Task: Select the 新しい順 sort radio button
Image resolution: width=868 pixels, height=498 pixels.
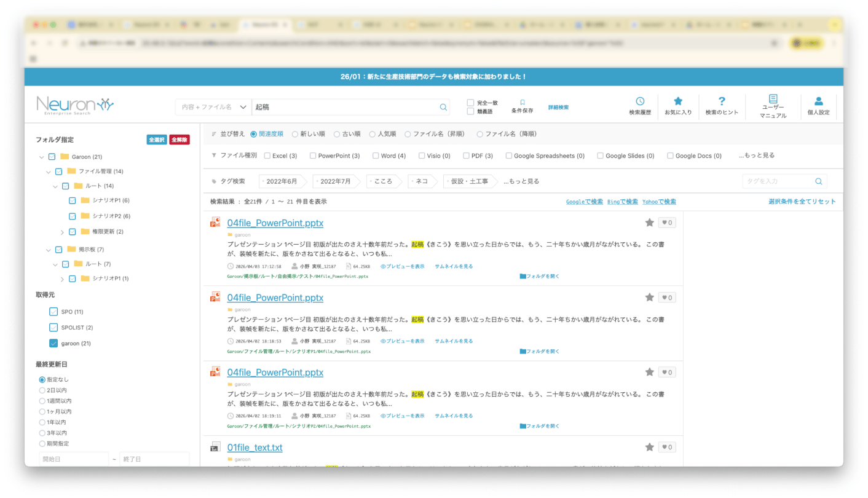Action: [295, 134]
